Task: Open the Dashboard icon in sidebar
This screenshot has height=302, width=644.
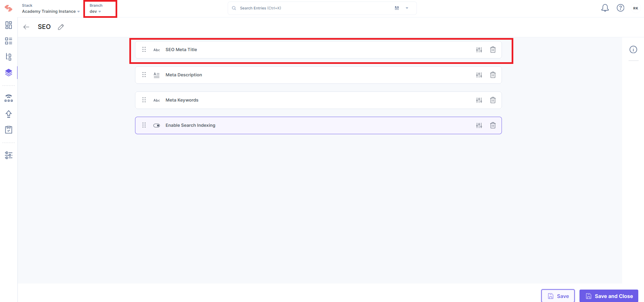Action: (x=9, y=25)
